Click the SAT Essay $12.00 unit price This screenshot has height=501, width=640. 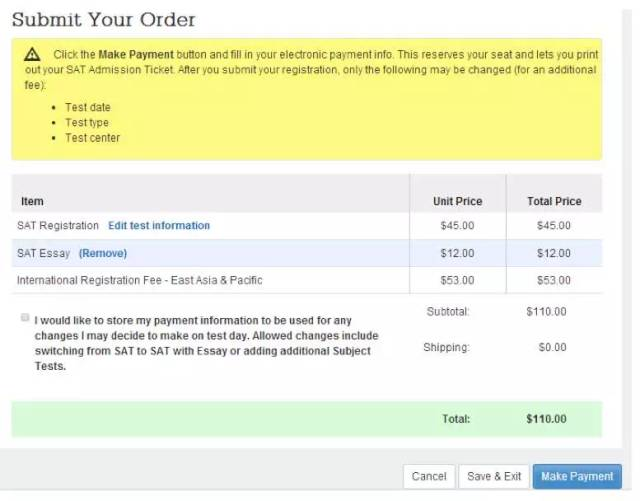tap(457, 254)
